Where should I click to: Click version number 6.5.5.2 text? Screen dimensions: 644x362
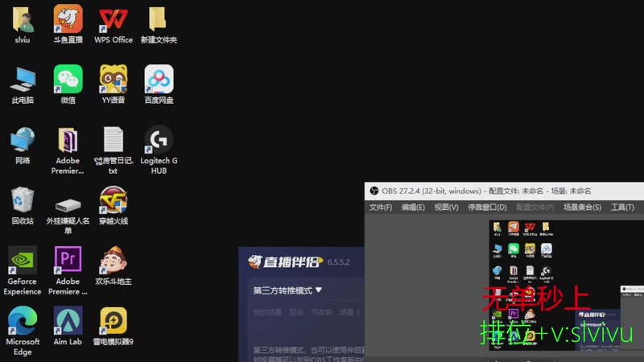point(338,262)
